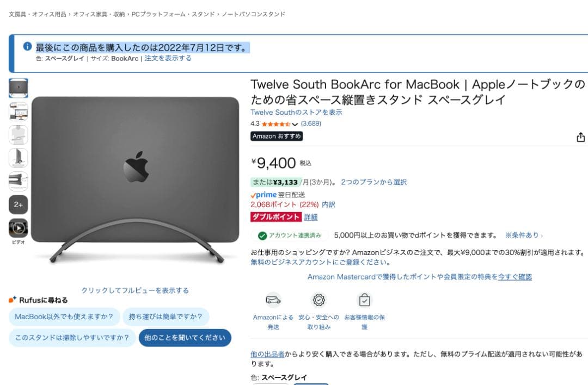Select the first product thumbnail image

[19, 88]
